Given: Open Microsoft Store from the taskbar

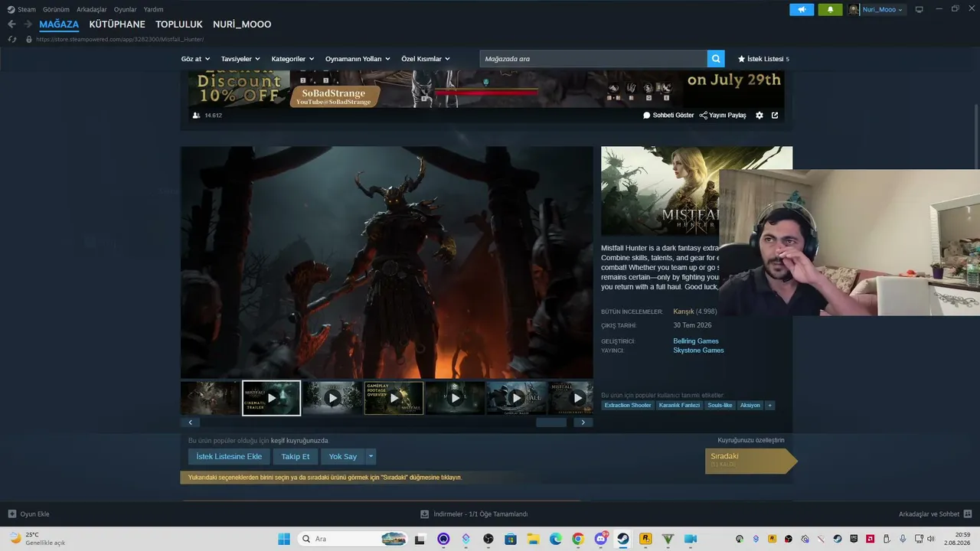Looking at the screenshot, I should click(511, 539).
